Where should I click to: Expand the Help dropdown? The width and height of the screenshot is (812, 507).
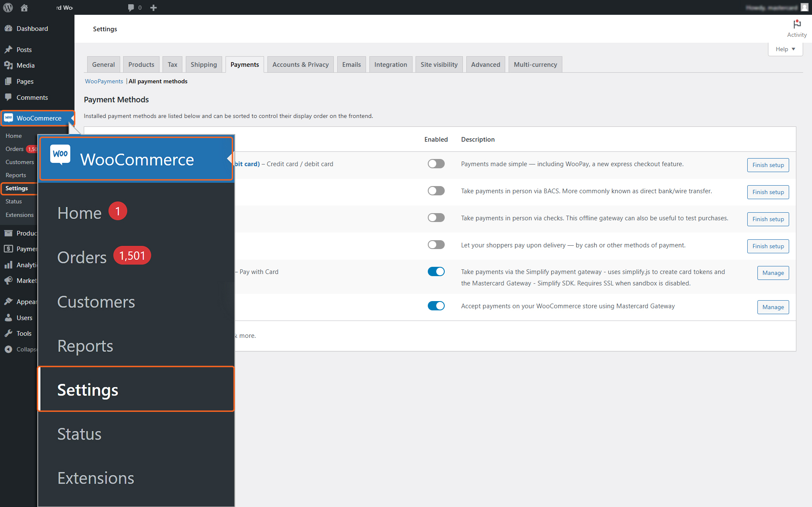point(785,49)
